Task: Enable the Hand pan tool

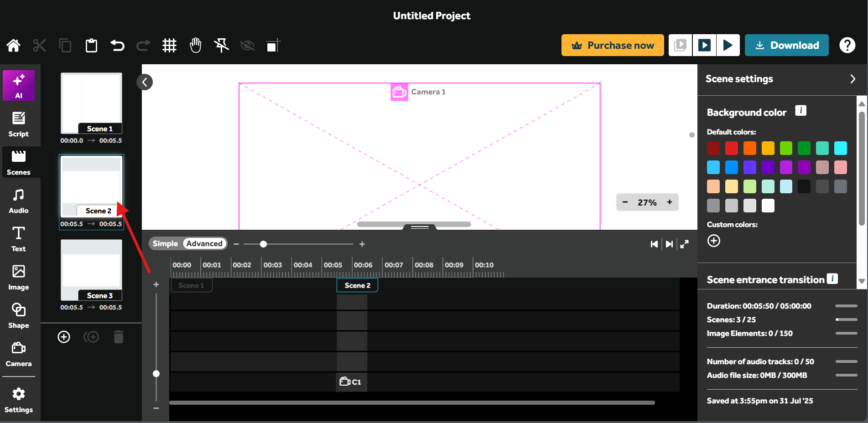Action: [x=195, y=45]
